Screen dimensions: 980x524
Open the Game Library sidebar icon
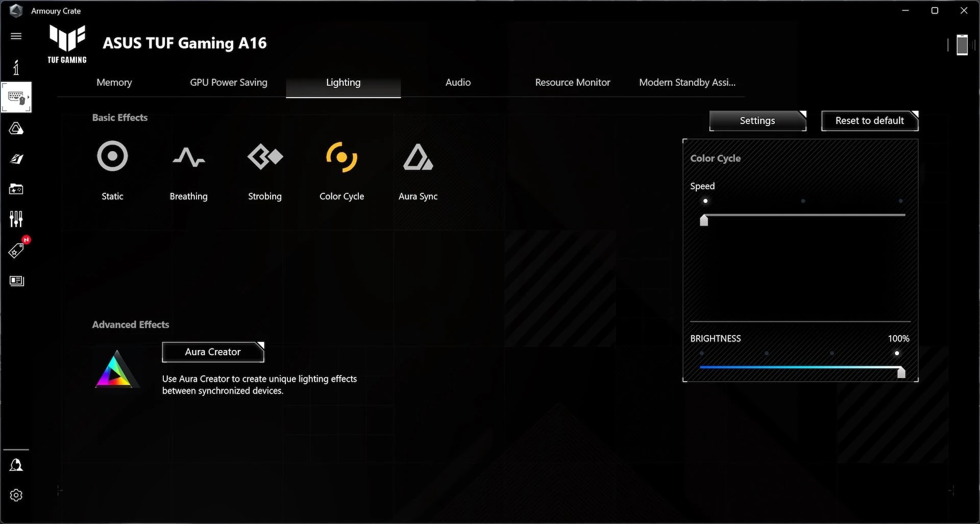tap(16, 189)
